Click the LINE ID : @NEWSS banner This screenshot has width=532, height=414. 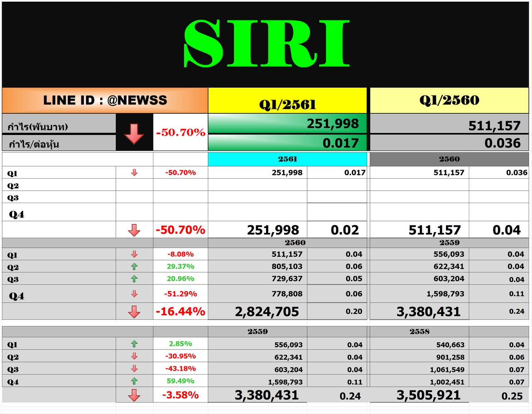click(105, 100)
